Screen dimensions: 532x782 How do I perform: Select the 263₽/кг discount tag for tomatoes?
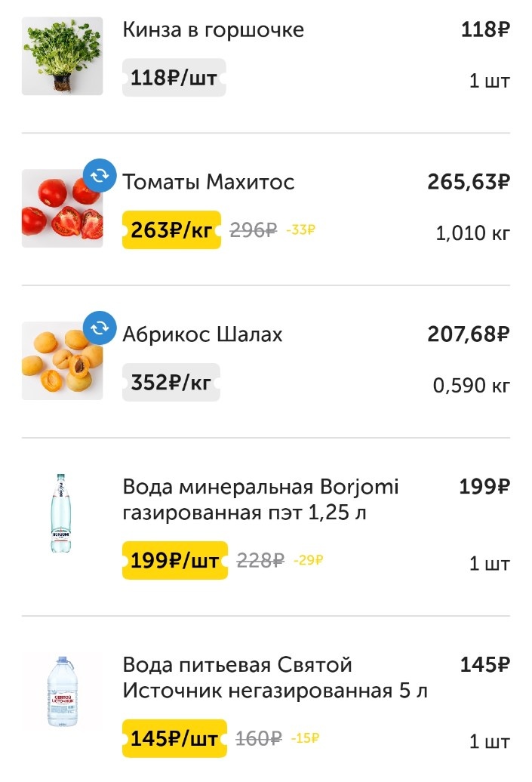click(x=169, y=228)
